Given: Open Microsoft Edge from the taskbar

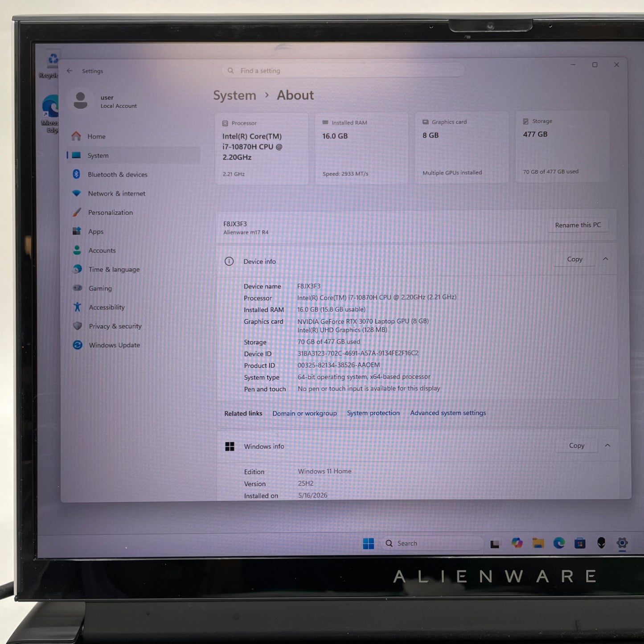Looking at the screenshot, I should [x=559, y=543].
